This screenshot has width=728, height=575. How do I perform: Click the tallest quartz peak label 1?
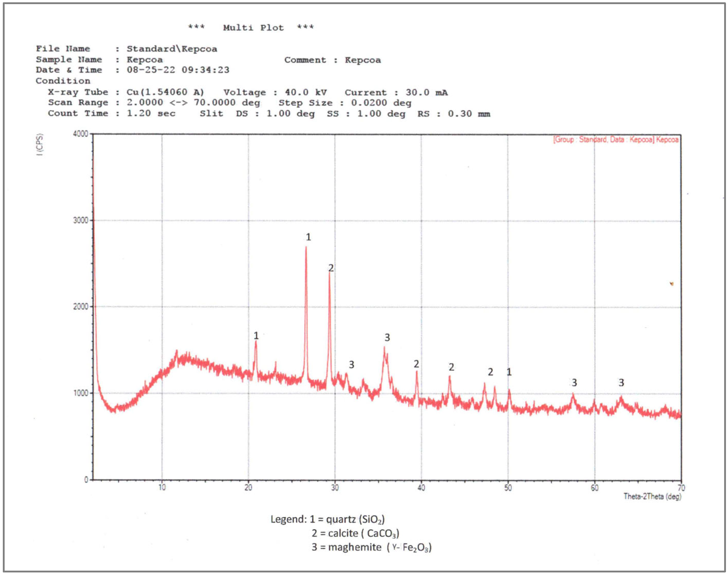(x=308, y=237)
